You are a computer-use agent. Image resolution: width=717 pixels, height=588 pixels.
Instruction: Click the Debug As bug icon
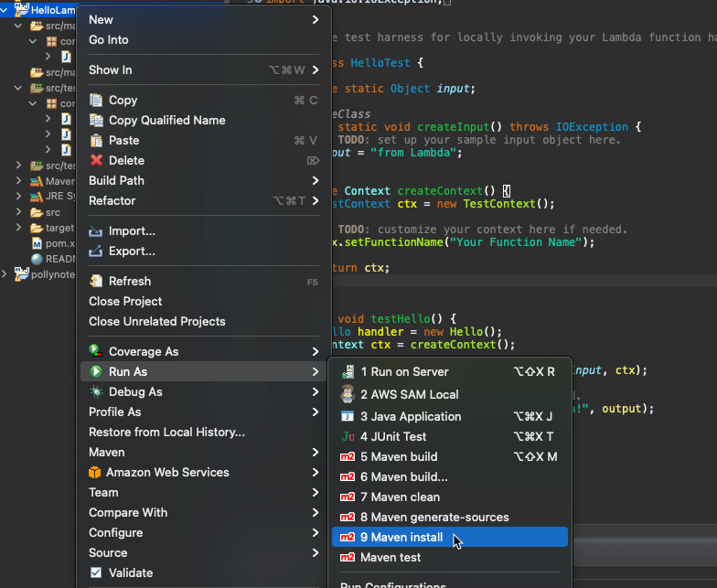click(x=96, y=391)
